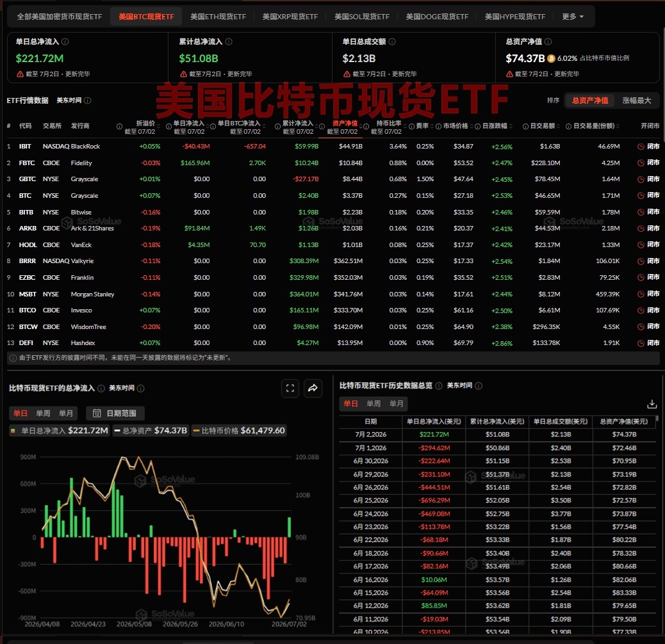This screenshot has height=644, width=665.
Task: Switch to 美国ETH现货ETF tab
Action: (x=218, y=17)
